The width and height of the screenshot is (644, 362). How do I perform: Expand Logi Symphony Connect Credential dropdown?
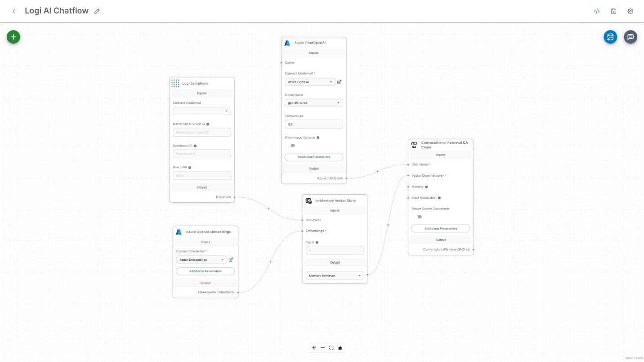pos(201,111)
